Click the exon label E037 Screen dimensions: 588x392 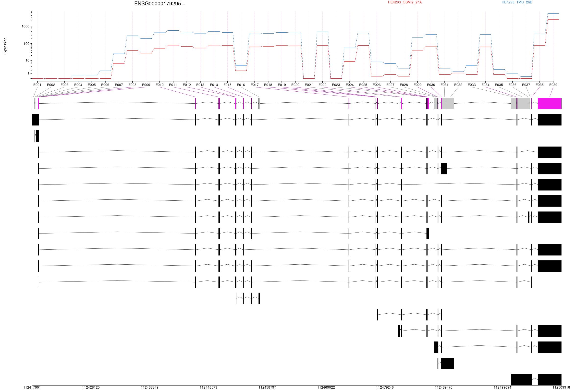526,85
